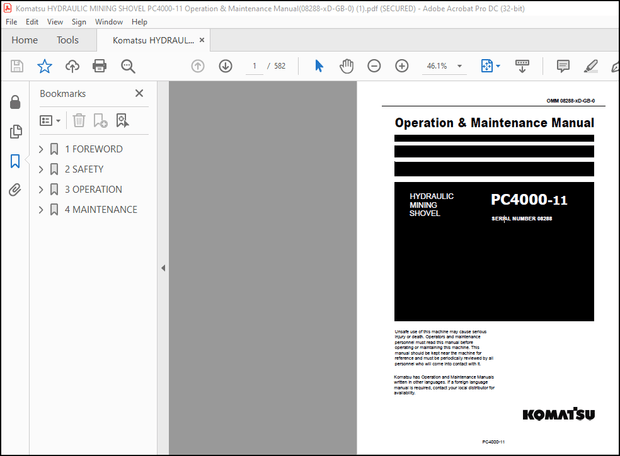
Task: Select the Hand pan tool
Action: click(347, 66)
